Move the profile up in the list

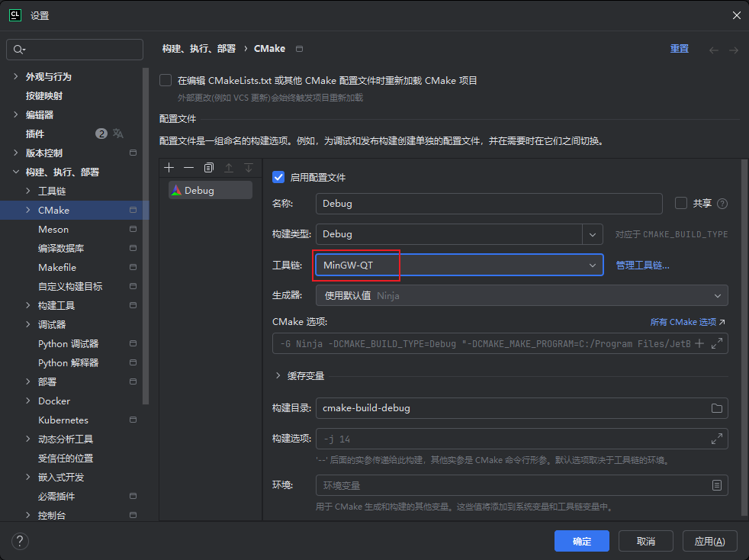[229, 167]
